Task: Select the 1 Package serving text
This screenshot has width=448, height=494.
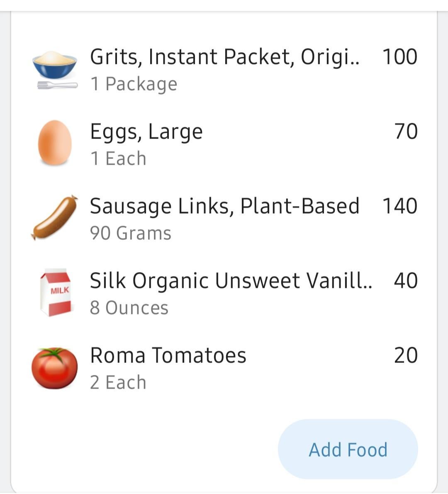Action: (x=134, y=84)
